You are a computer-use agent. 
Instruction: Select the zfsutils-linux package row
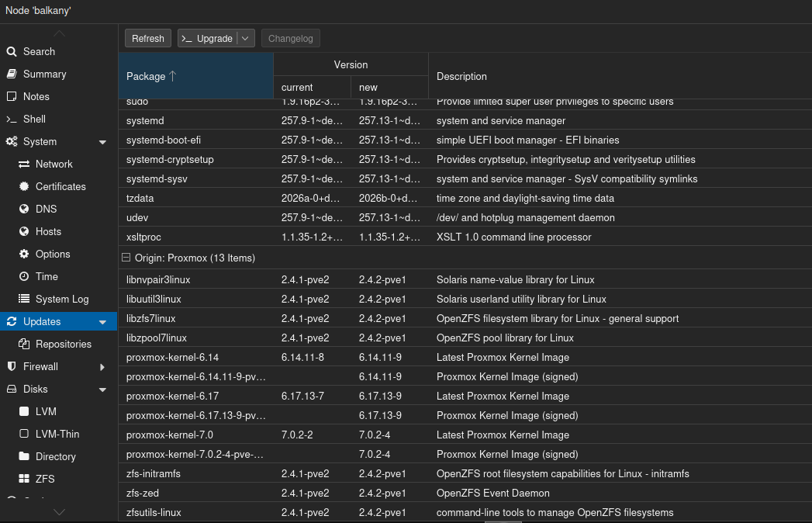coord(465,513)
